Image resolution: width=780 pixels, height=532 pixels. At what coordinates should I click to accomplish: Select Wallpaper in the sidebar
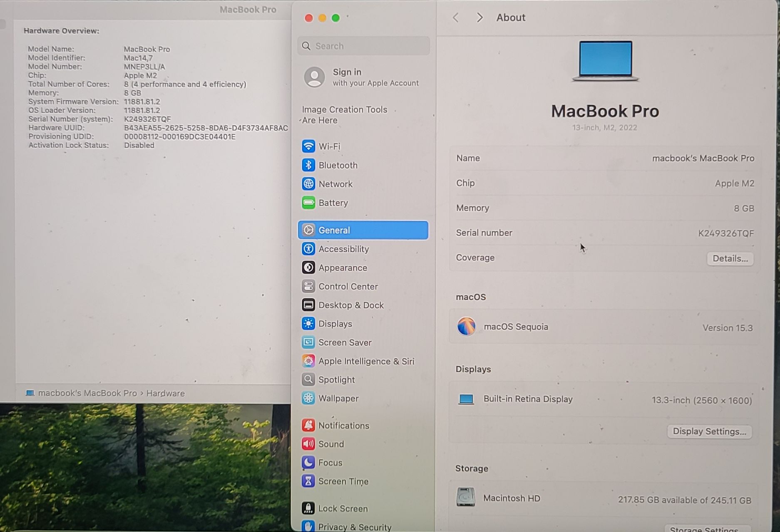coord(338,398)
